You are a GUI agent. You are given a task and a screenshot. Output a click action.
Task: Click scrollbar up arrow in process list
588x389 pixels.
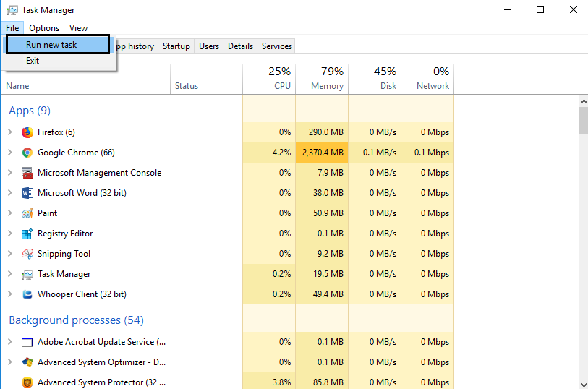click(x=583, y=101)
